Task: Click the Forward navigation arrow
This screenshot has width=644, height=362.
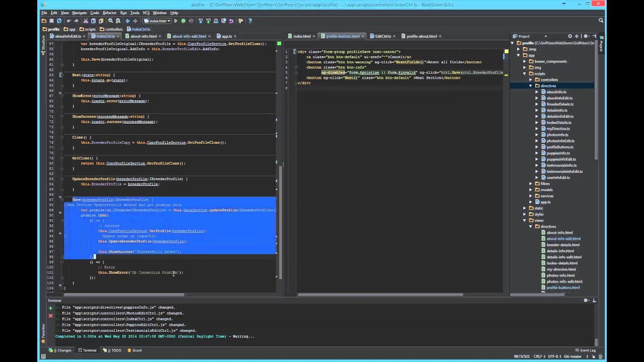Action: 135,21
